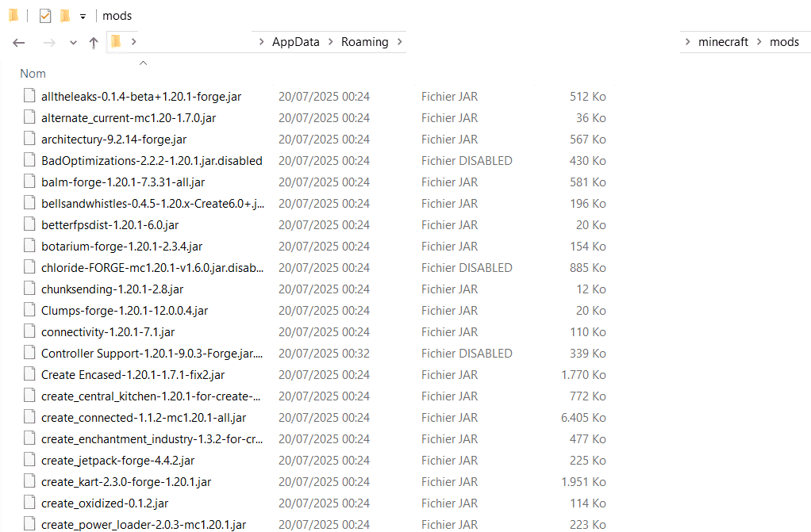811x532 pixels.
Task: Click the Back navigation arrow
Action: (x=18, y=43)
